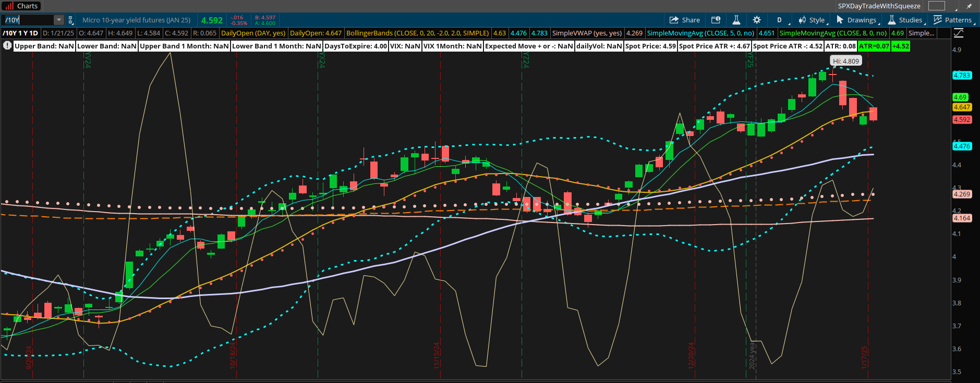
Task: Click the ATR: 0.08 label
Action: click(841, 46)
